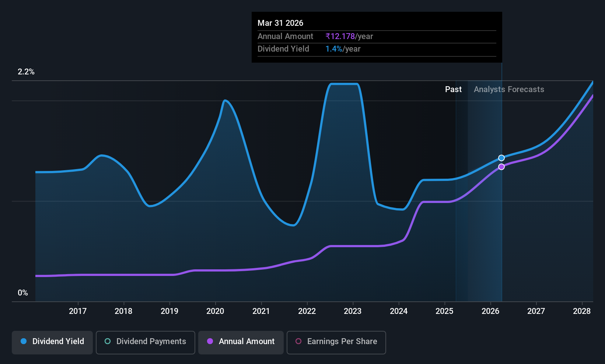The width and height of the screenshot is (605, 364).
Task: Toggle the Annual Amount series
Action: 241,343
